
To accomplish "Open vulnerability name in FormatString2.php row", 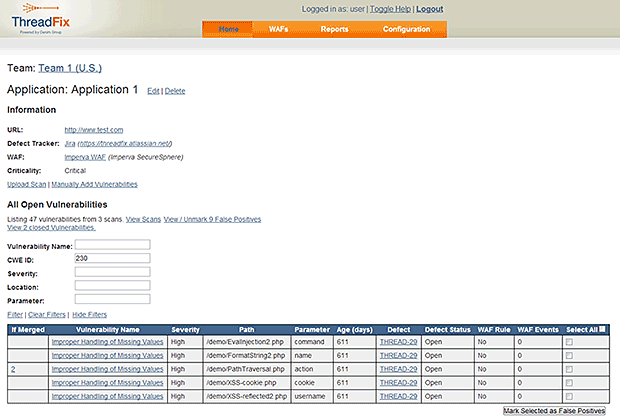I will [107, 356].
